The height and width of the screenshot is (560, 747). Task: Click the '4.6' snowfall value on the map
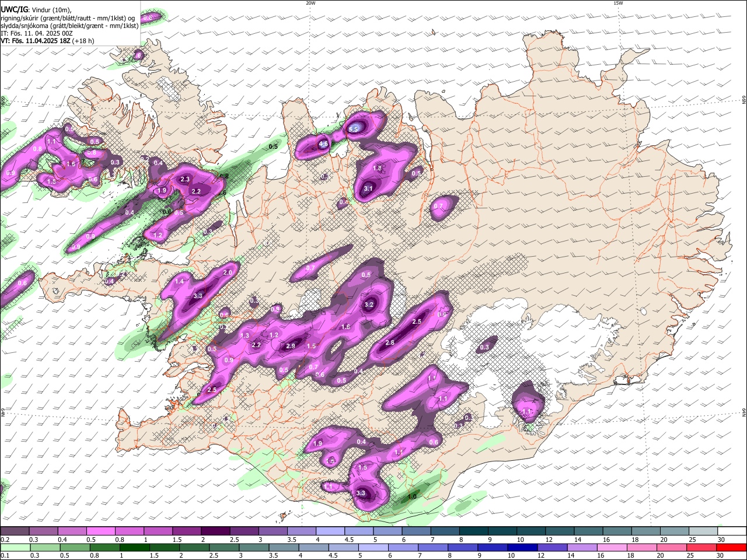(x=323, y=143)
